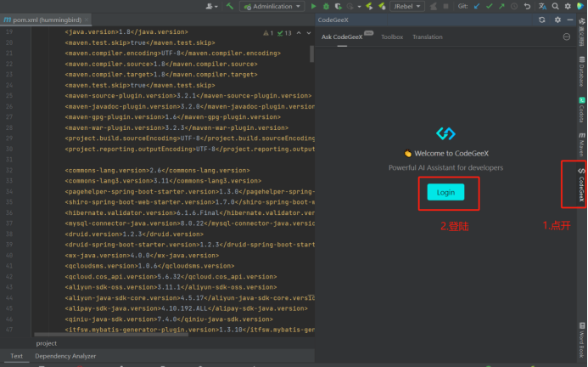Image resolution: width=588 pixels, height=367 pixels.
Task: Click the circular more-options icon in CodeGeeX
Action: click(567, 37)
